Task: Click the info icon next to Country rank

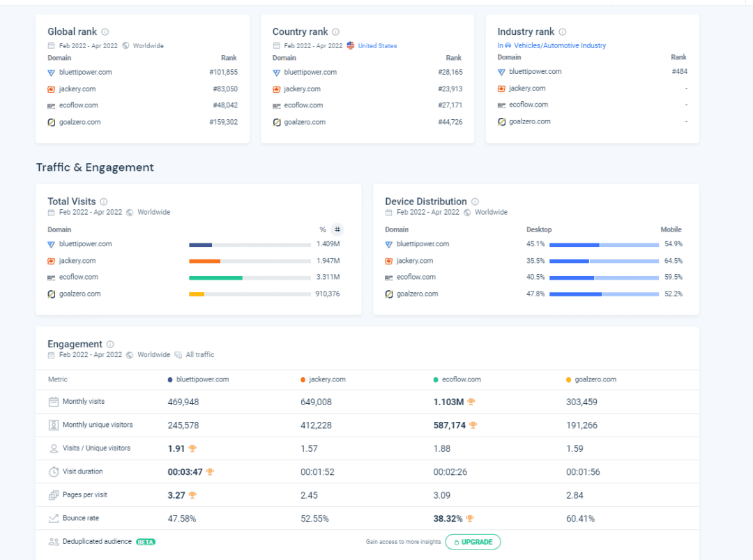Action: [335, 32]
